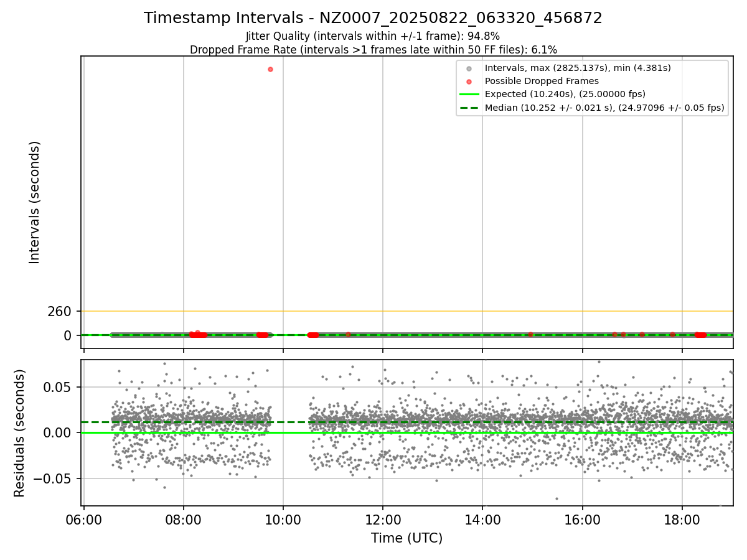
Task: Click the Expected (10.240s) legend entry
Action: pos(565,94)
